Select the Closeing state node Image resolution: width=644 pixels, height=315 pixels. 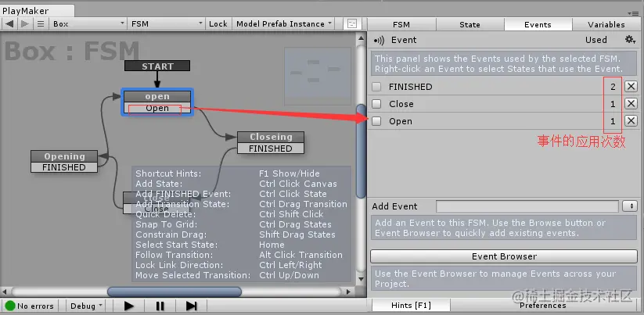pos(271,137)
